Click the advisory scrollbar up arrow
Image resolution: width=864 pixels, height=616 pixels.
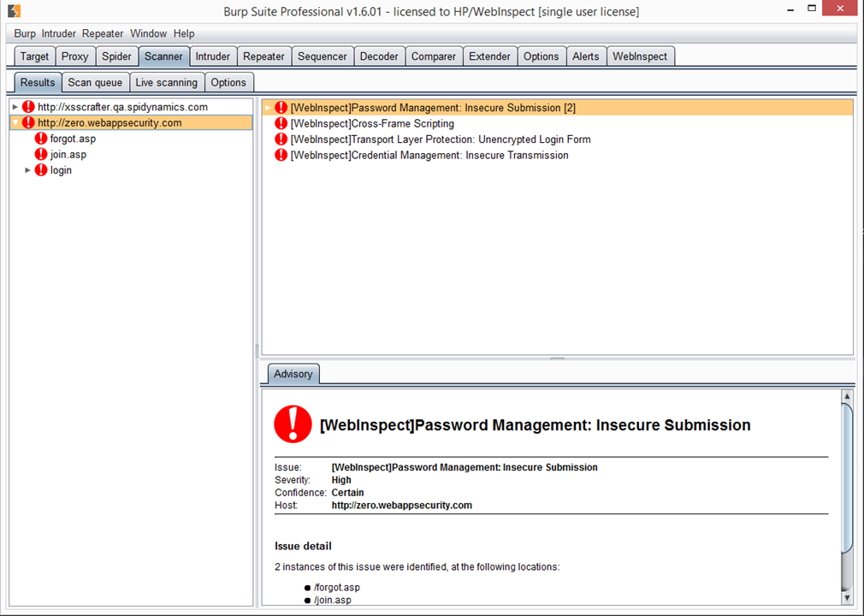(x=847, y=396)
